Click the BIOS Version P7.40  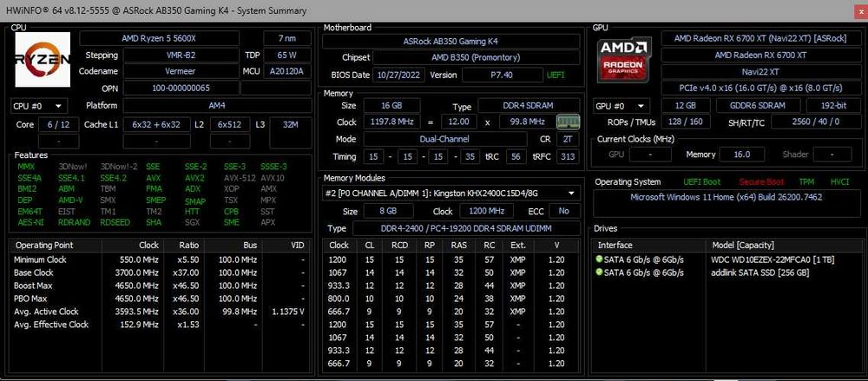[502, 75]
